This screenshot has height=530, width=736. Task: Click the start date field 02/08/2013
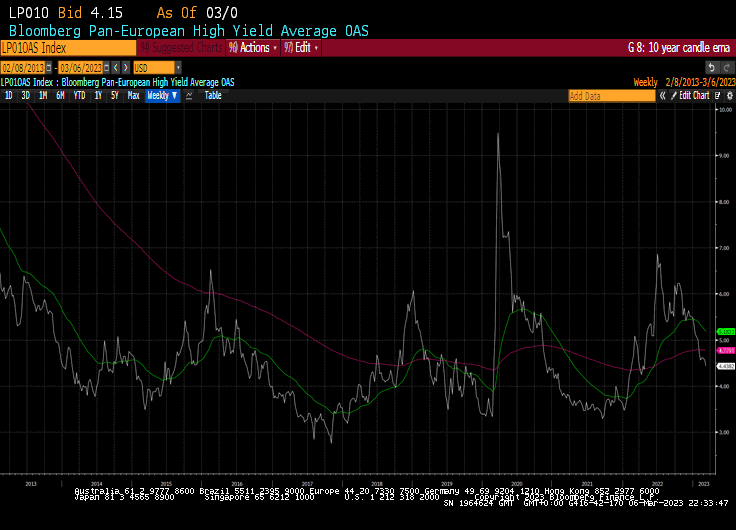(23, 68)
